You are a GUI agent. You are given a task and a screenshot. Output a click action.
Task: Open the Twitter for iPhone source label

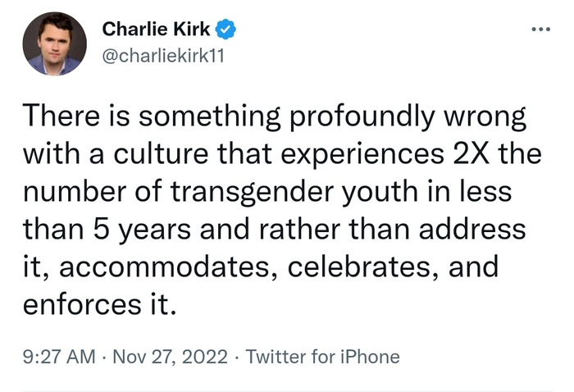point(323,357)
